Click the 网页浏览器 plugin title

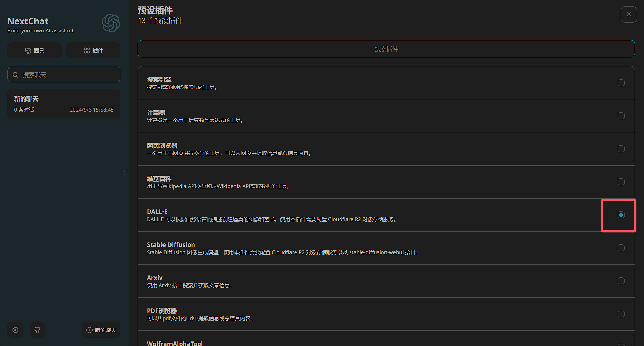[162, 146]
